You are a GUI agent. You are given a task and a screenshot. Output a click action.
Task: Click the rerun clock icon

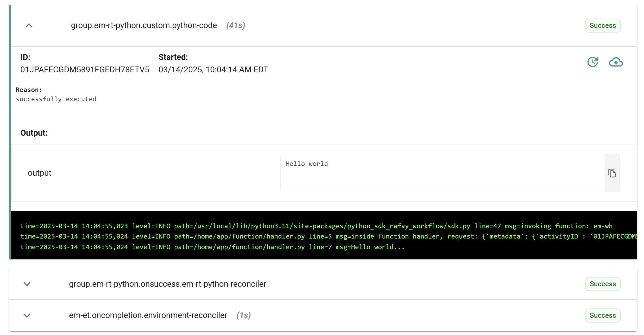(593, 62)
